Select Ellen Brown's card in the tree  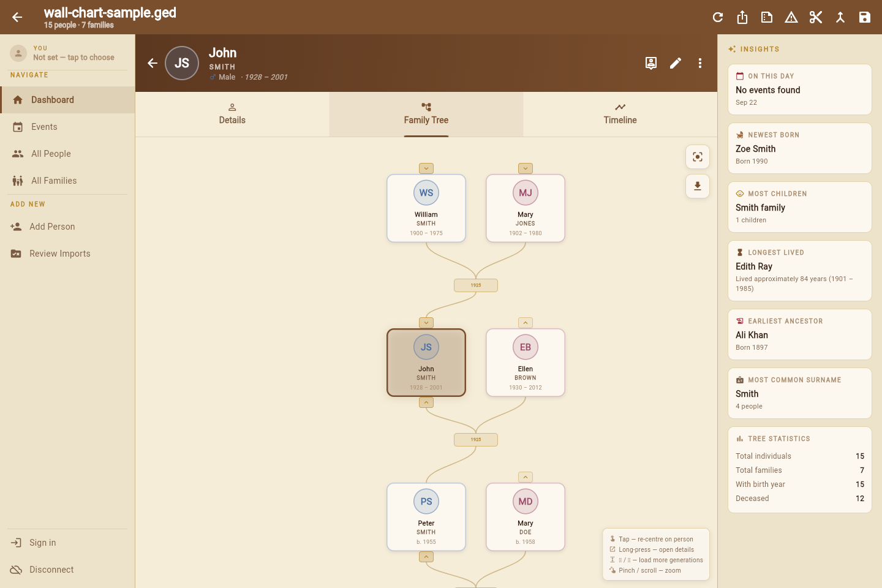pos(526,363)
